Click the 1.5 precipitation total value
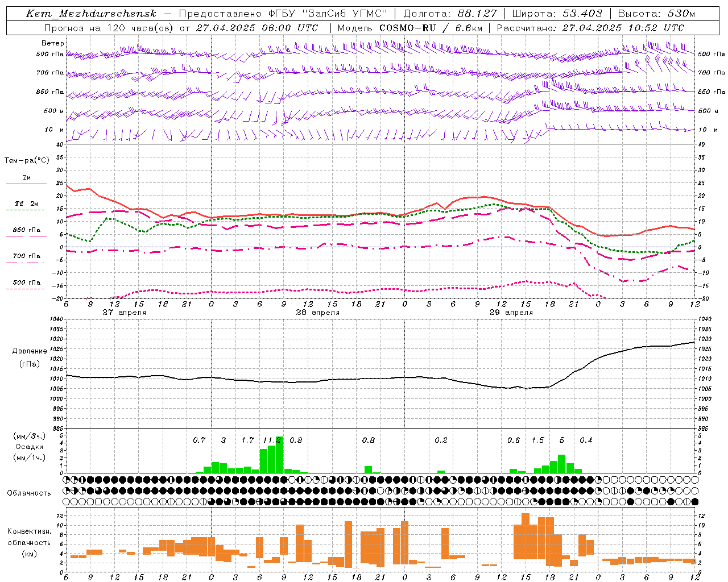 tap(537, 440)
